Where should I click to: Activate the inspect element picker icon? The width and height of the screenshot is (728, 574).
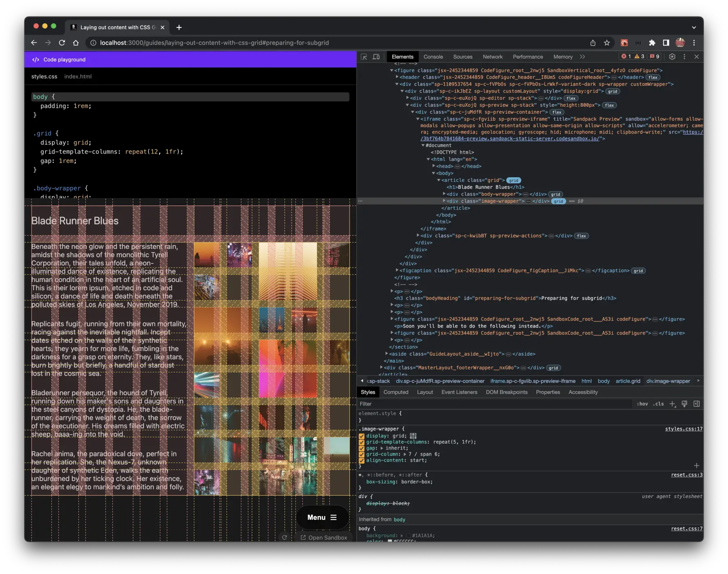click(x=364, y=57)
